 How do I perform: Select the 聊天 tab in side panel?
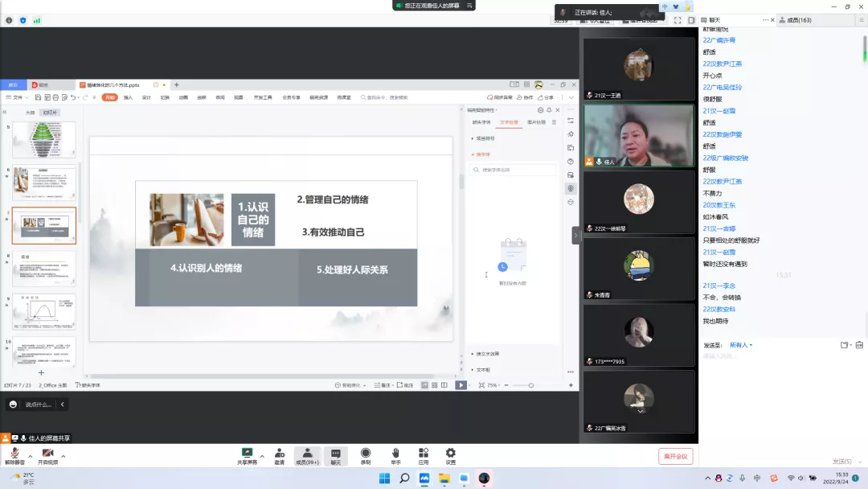point(714,20)
